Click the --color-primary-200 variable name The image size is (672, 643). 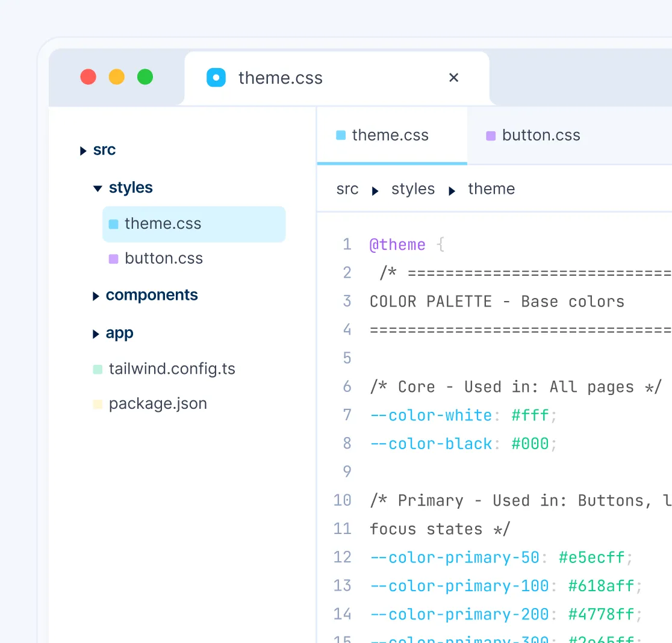tap(459, 614)
